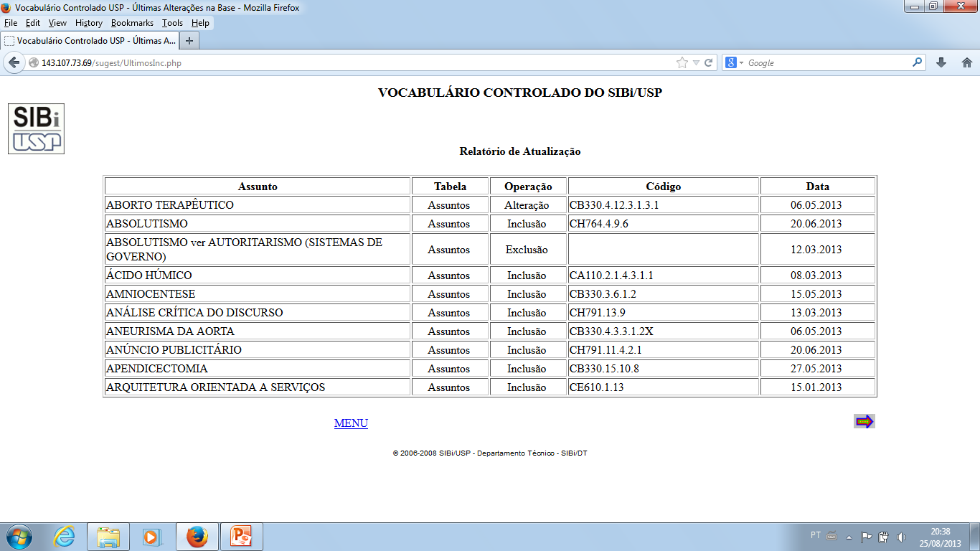Select the Vocabulário Controlado USP tab
The image size is (980, 551).
89,41
